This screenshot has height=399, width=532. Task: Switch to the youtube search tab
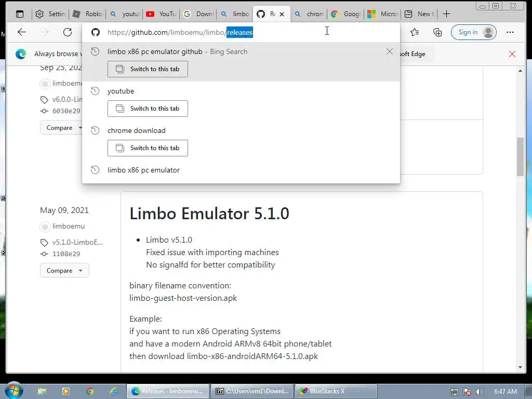tap(124, 14)
